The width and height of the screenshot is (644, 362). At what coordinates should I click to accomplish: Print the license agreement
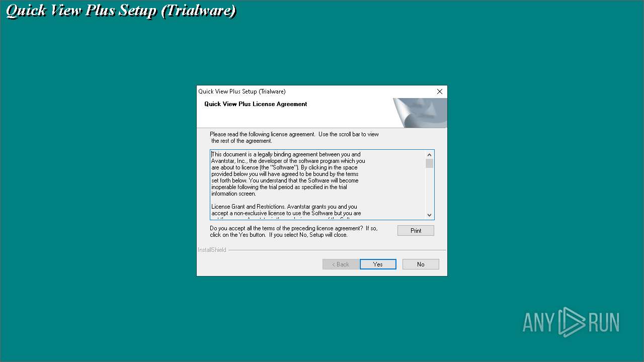click(x=416, y=230)
